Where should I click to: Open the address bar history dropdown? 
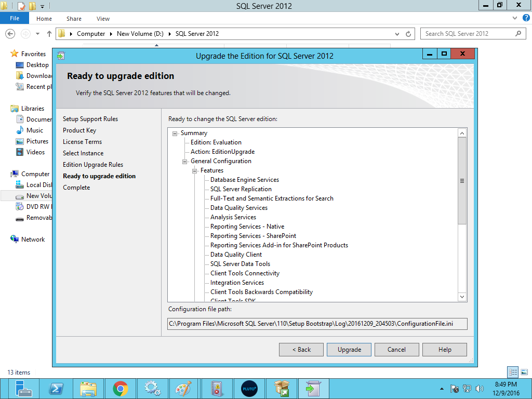point(397,34)
